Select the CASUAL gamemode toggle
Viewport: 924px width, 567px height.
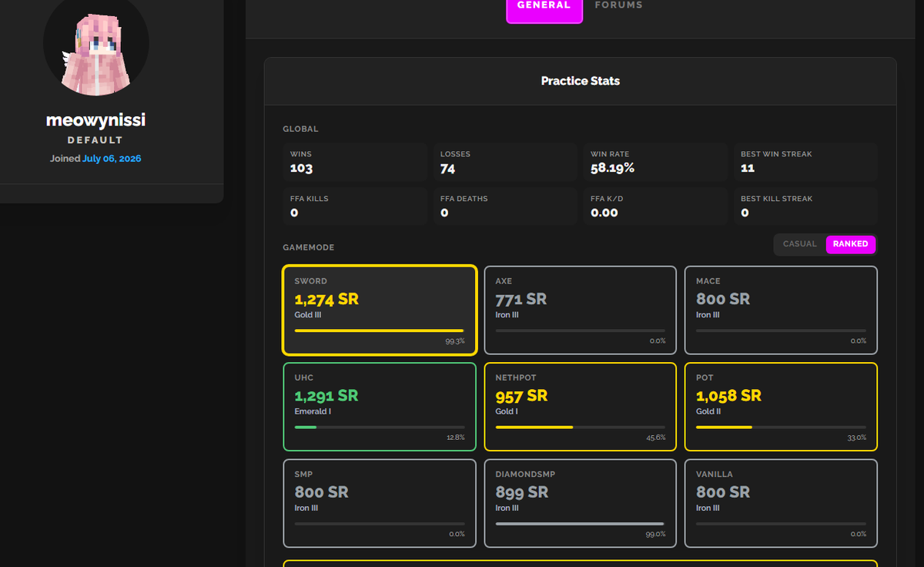pos(799,244)
